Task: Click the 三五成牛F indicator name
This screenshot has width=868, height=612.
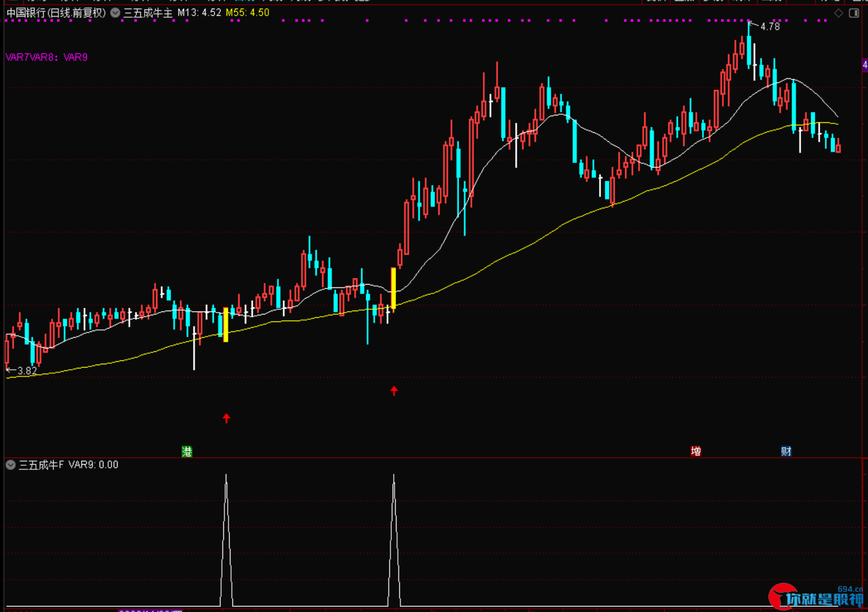Action: pos(41,465)
